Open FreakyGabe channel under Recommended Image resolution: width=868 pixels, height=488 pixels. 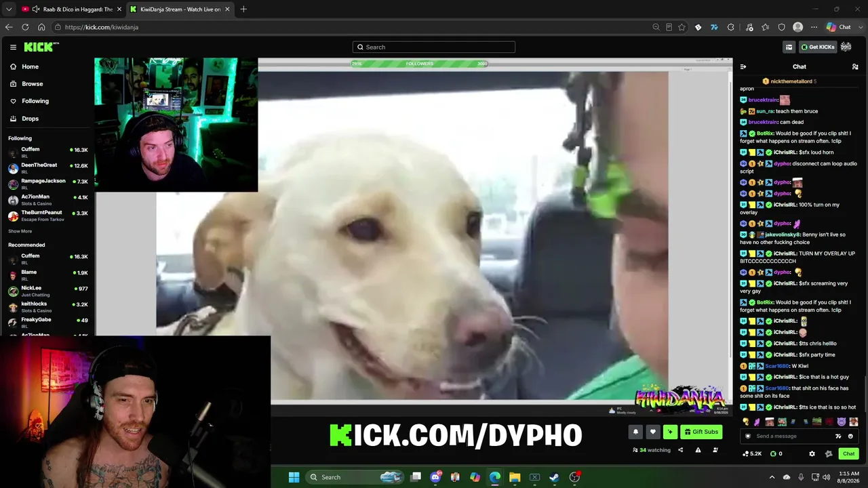tap(47, 321)
